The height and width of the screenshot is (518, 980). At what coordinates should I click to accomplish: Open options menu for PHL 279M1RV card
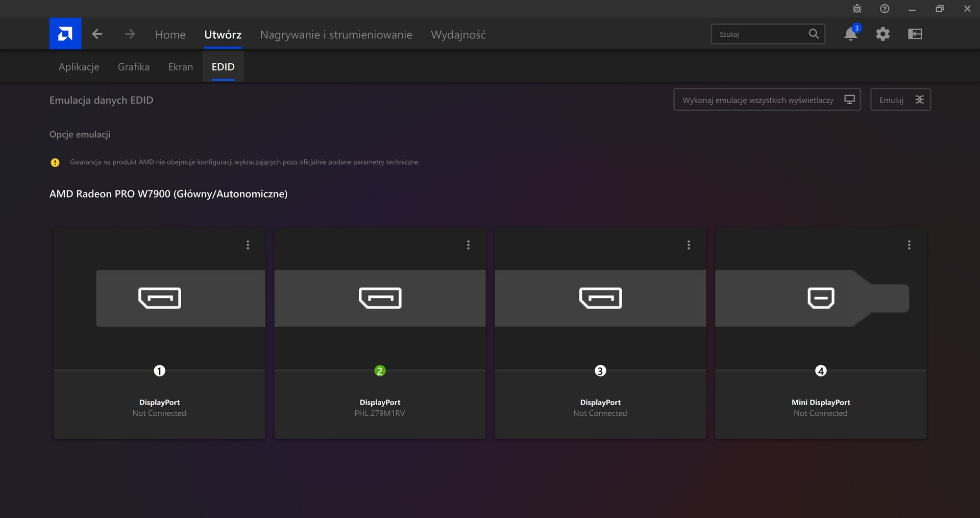pos(468,245)
